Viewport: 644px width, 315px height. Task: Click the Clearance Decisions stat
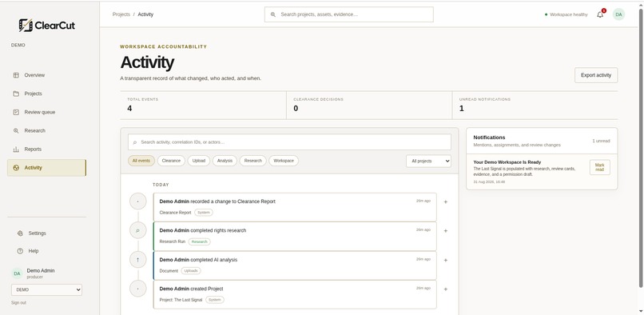point(369,106)
